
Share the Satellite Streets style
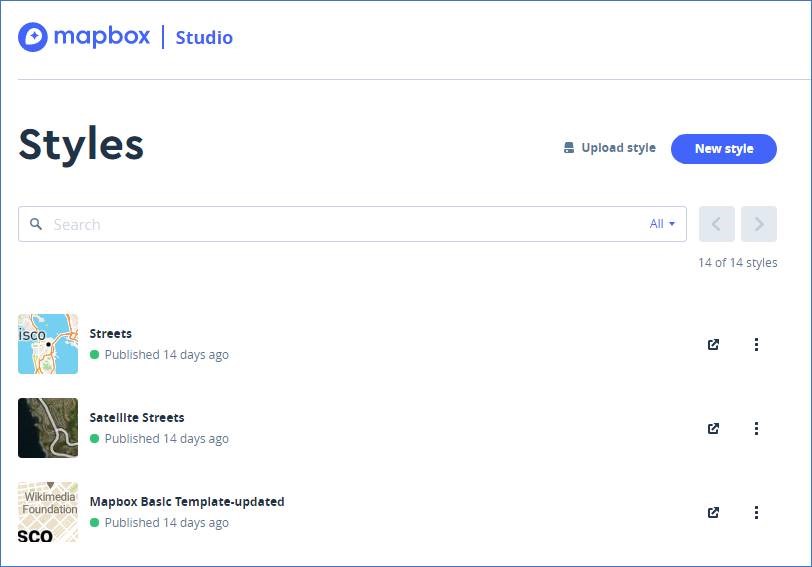pos(713,428)
